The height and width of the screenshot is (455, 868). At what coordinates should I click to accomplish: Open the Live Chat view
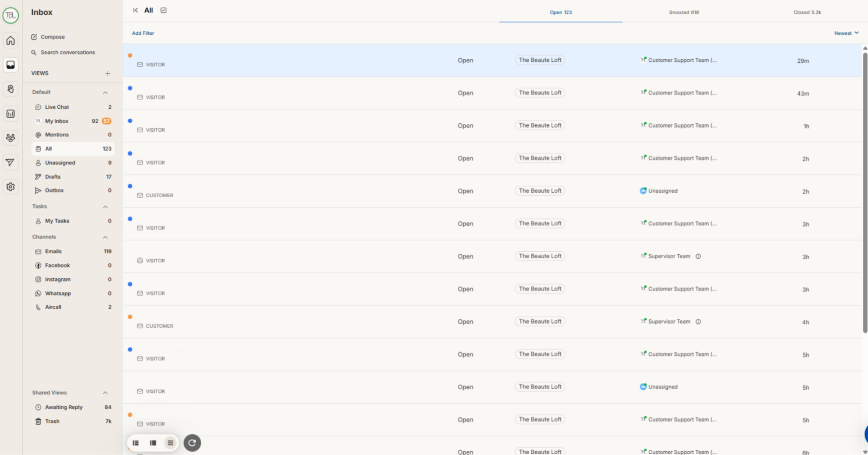point(73,107)
